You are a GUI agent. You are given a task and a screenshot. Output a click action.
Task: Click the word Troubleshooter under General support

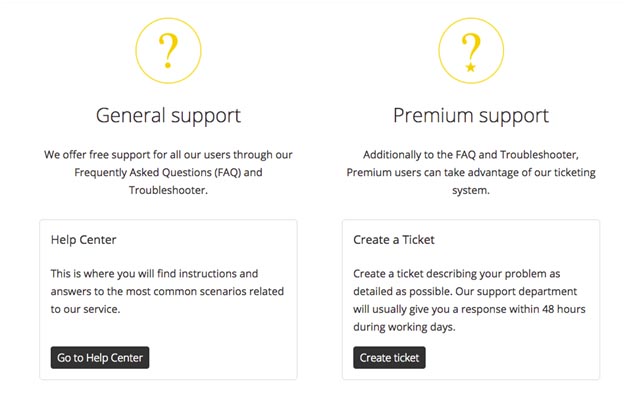tap(168, 190)
